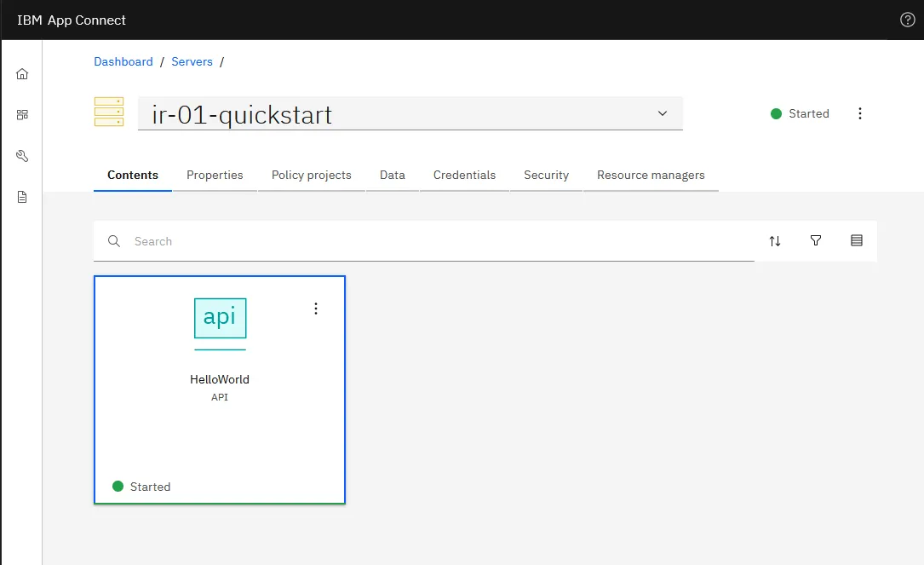
Task: Open the Policy projects tab
Action: 311,176
